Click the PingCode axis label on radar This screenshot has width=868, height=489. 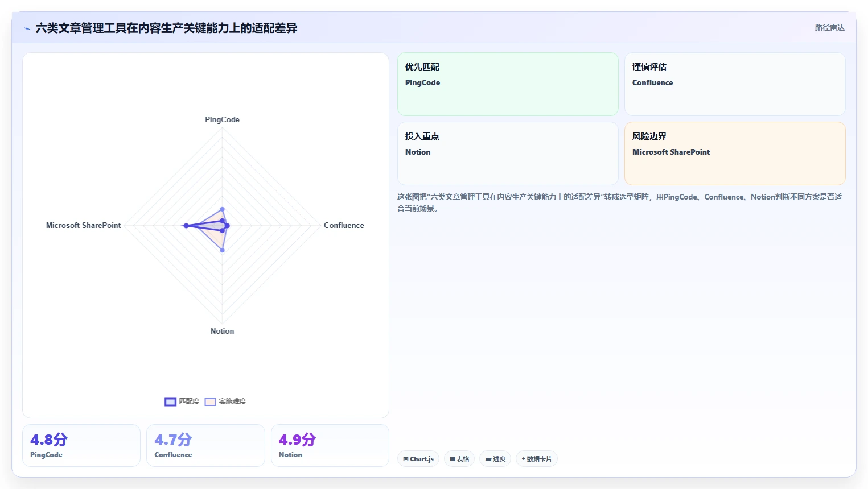(222, 119)
